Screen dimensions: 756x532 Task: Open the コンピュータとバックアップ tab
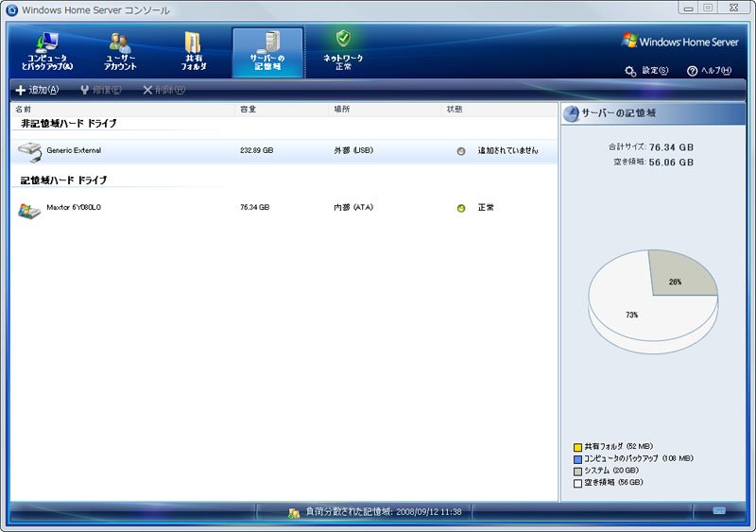46,52
